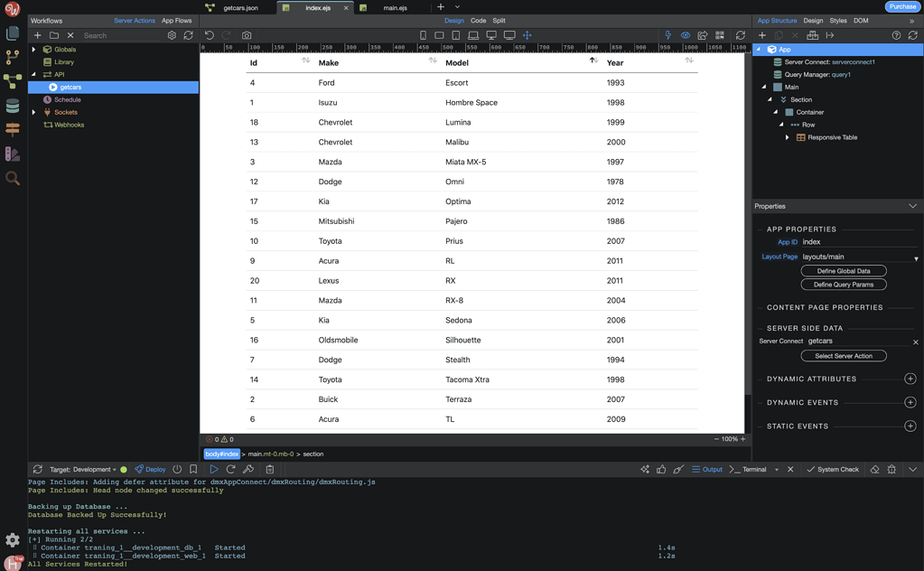This screenshot has width=924, height=571.
Task: Refresh the Workflows list
Action: pos(188,34)
